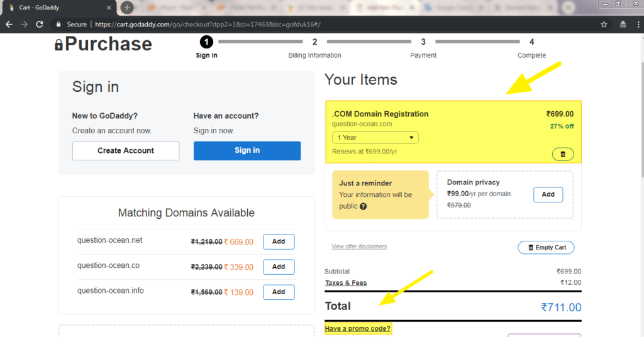Click Have a promo code link

coord(358,328)
